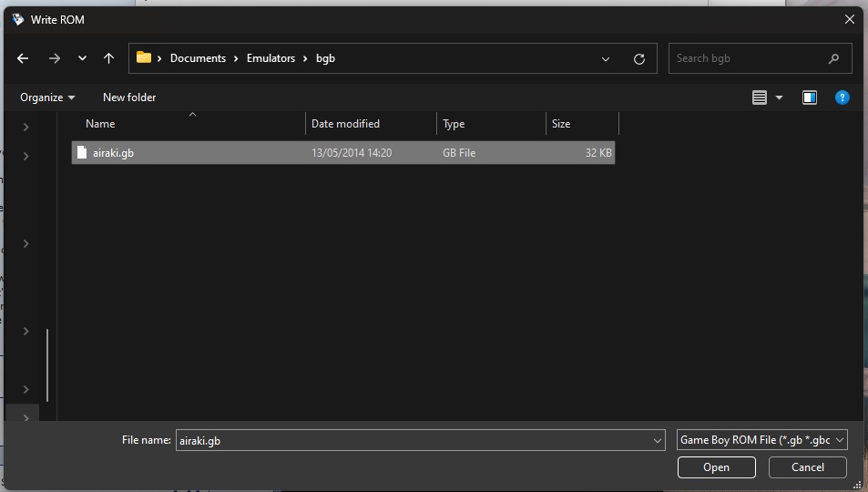The width and height of the screenshot is (868, 492).
Task: Open the Game Boy ROM File type filter
Action: tap(761, 440)
